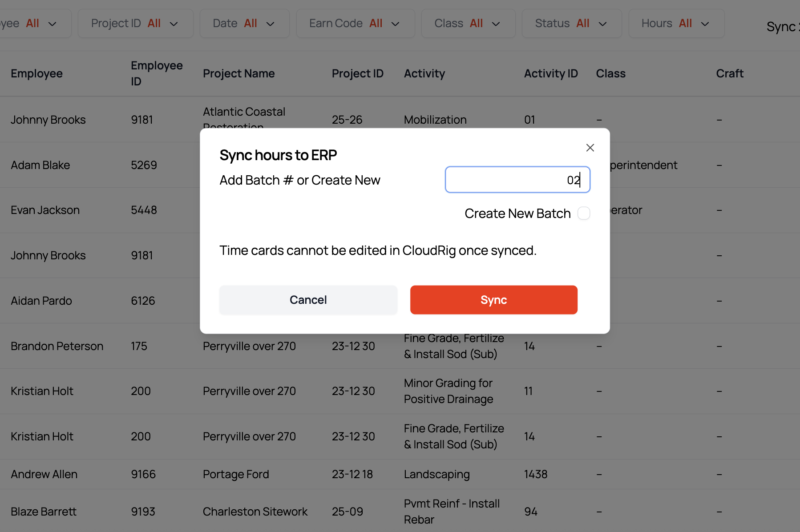Click the Project Name column header
800x532 pixels.
pyautogui.click(x=239, y=73)
